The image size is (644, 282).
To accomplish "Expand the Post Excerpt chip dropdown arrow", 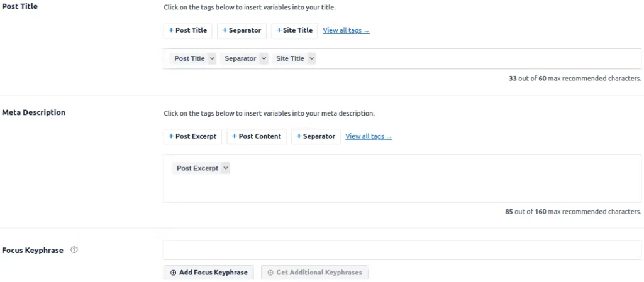I will [x=226, y=168].
